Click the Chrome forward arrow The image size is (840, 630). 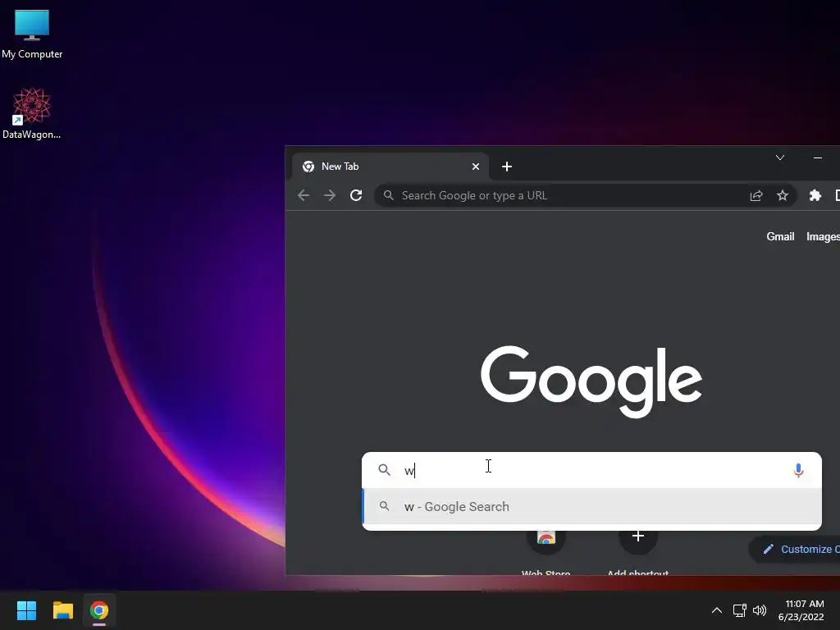point(330,195)
